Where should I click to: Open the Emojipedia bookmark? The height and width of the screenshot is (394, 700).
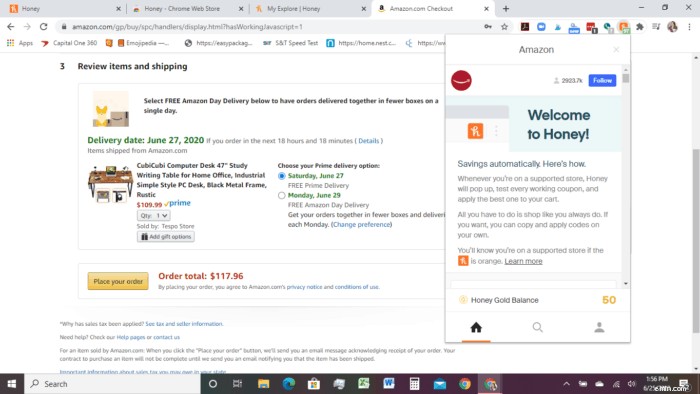pyautogui.click(x=143, y=43)
